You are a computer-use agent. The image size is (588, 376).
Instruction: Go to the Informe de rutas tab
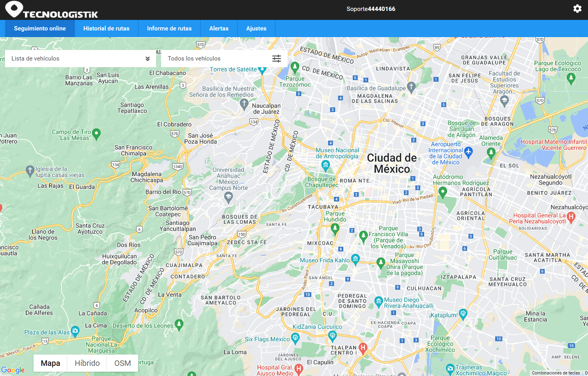[169, 29]
